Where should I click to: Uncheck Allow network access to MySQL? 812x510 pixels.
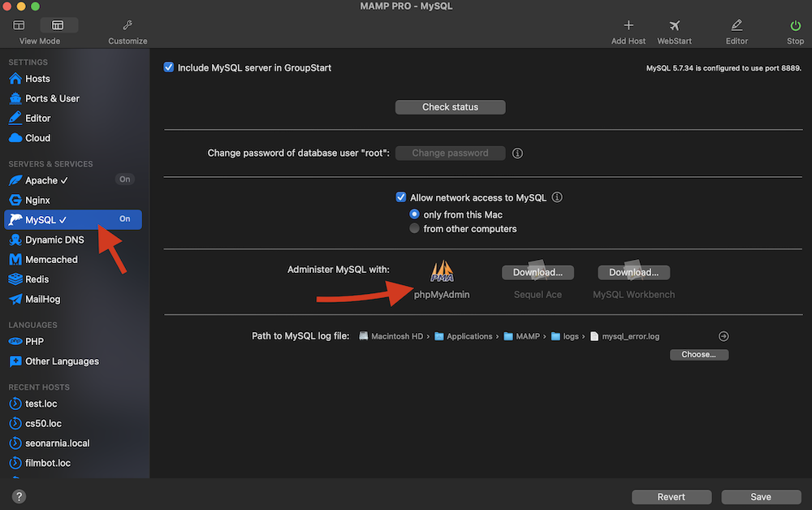pos(400,197)
